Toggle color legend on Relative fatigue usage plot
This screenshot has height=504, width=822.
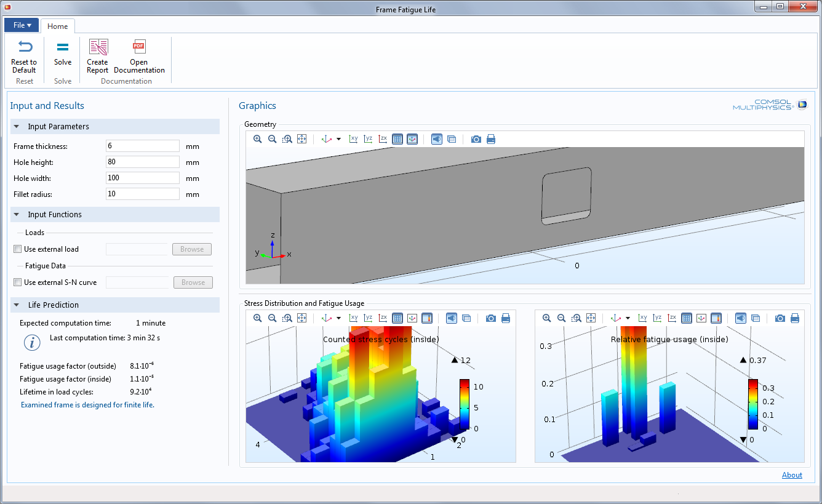[716, 318]
